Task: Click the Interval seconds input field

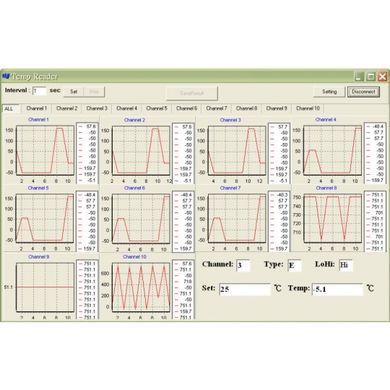Action: [39, 91]
